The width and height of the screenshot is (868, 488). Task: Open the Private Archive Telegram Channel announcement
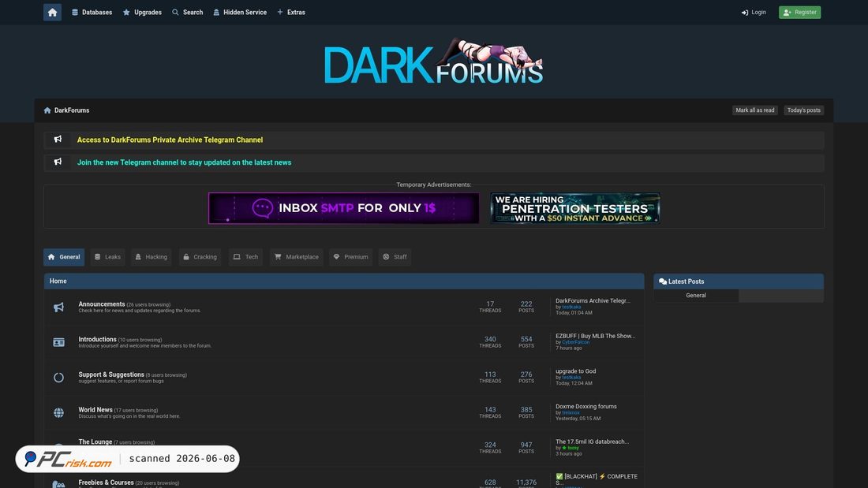click(170, 140)
